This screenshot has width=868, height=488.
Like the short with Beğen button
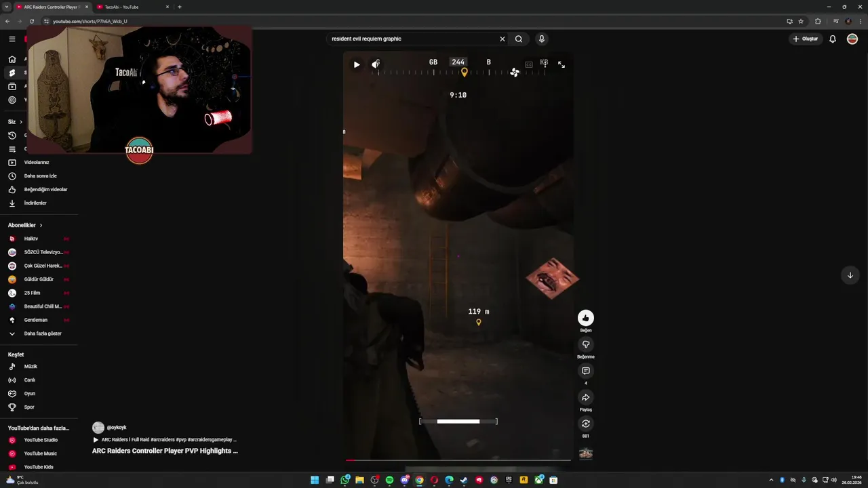tap(586, 318)
